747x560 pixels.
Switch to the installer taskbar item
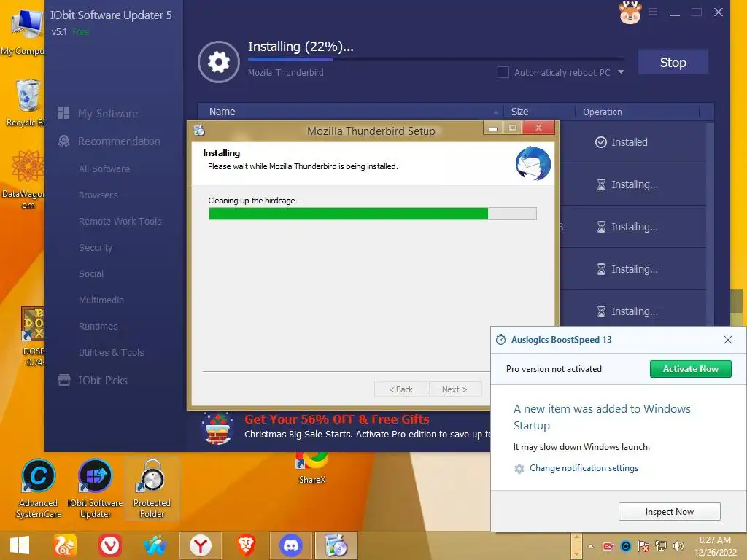336,545
